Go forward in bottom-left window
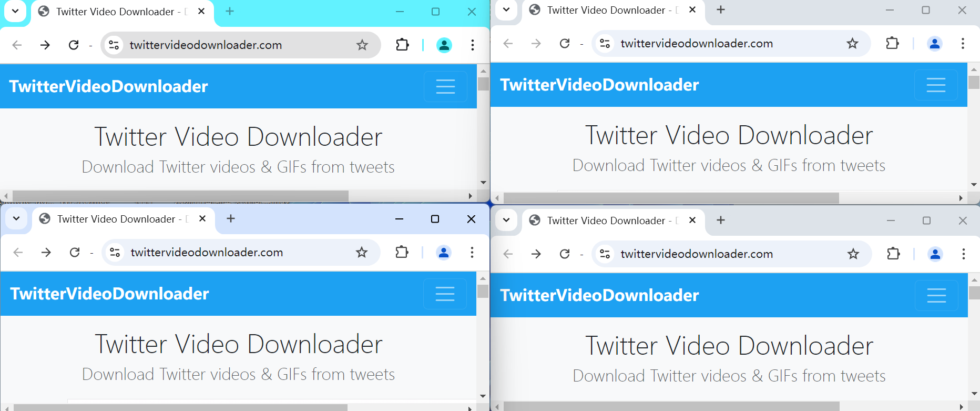The image size is (980, 411). pos(46,253)
